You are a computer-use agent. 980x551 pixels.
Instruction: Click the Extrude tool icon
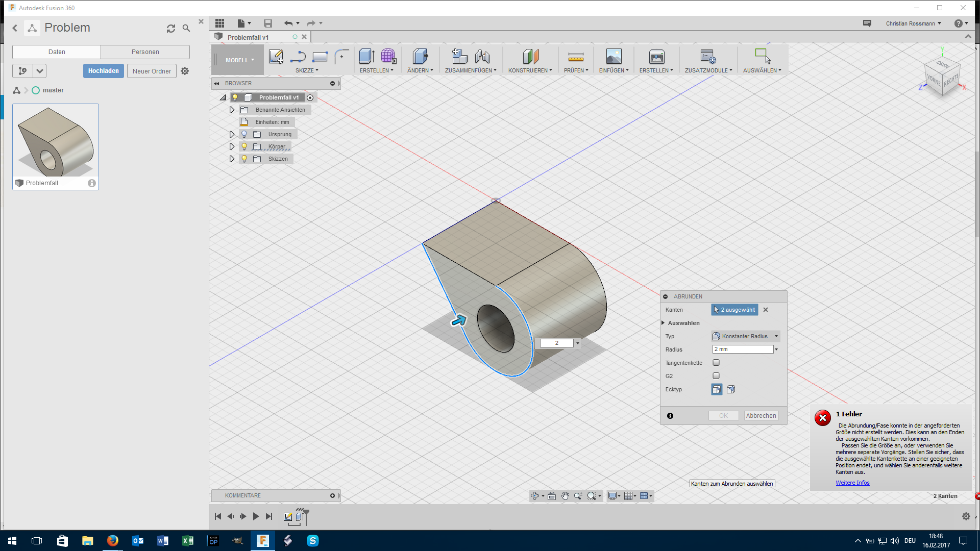366,57
